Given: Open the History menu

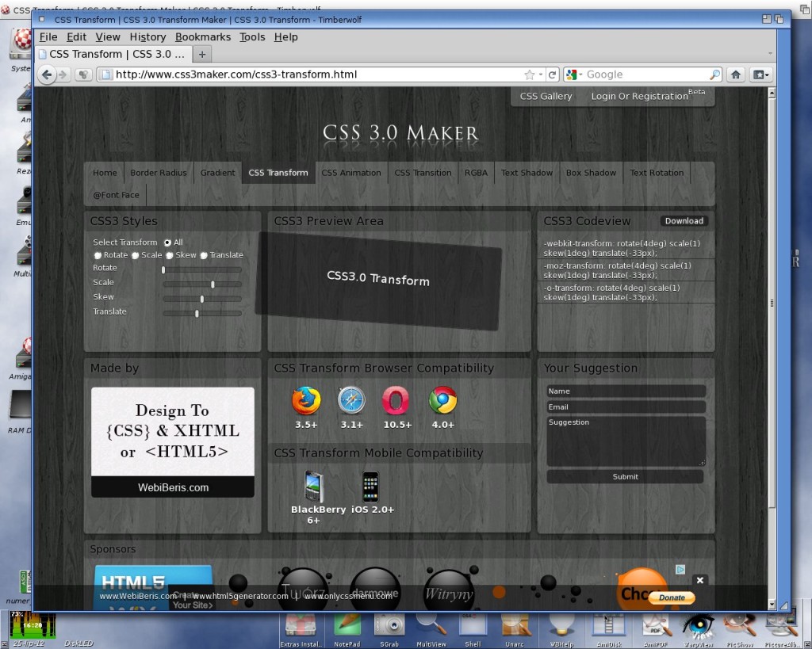Looking at the screenshot, I should (147, 36).
